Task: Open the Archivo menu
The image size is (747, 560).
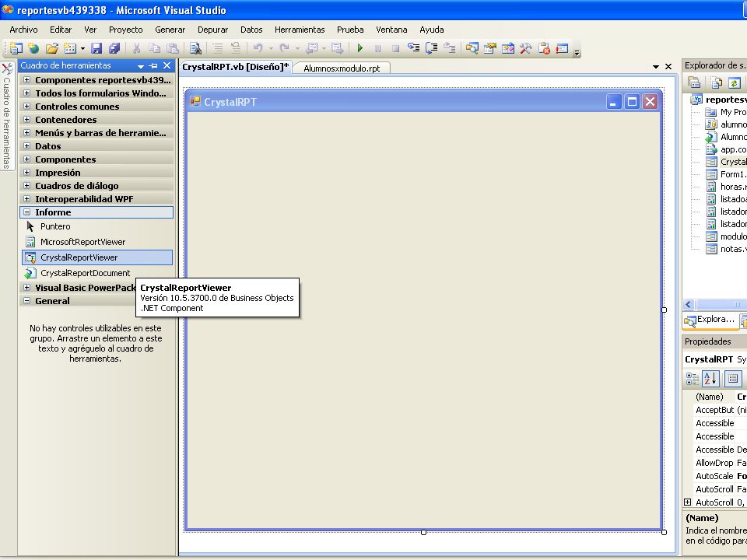Action: click(23, 30)
